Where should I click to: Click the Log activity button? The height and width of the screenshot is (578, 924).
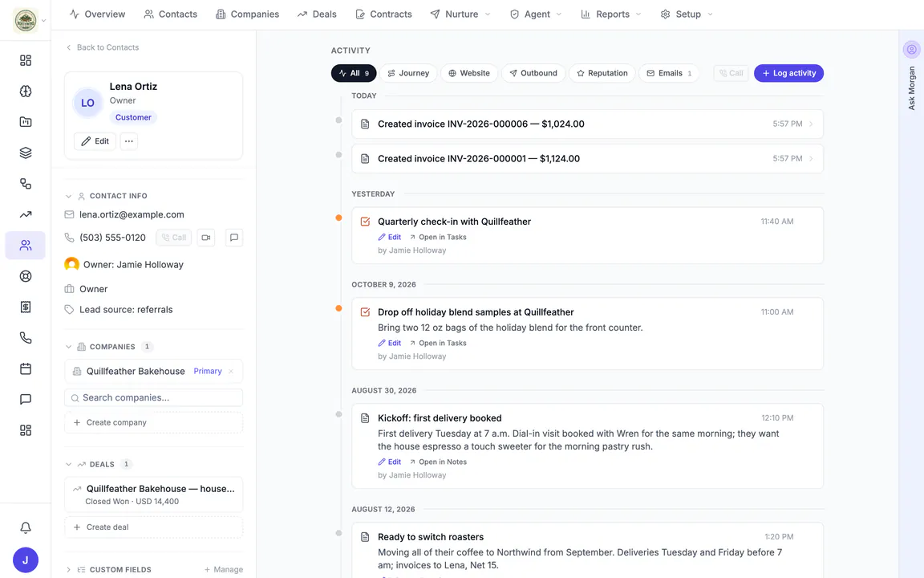(788, 73)
